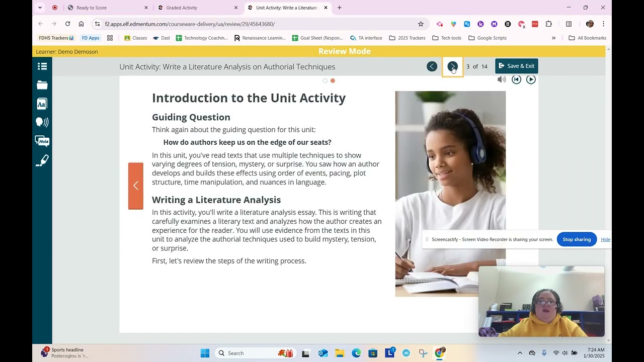This screenshot has height=362, width=644.
Task: Open the Chrome profile avatar
Action: 590,24
